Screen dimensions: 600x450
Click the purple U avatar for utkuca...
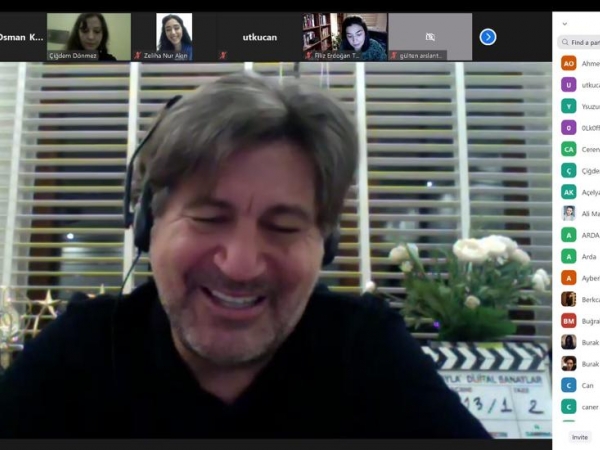click(x=569, y=85)
